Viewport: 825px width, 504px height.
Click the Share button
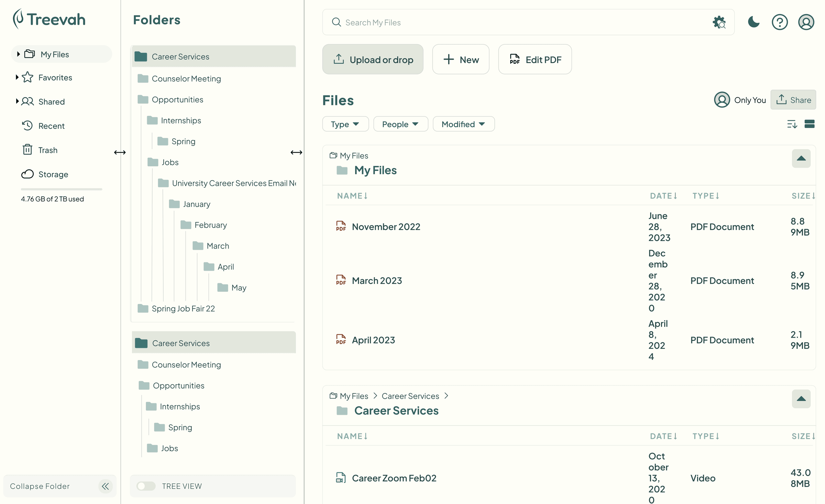(x=793, y=100)
